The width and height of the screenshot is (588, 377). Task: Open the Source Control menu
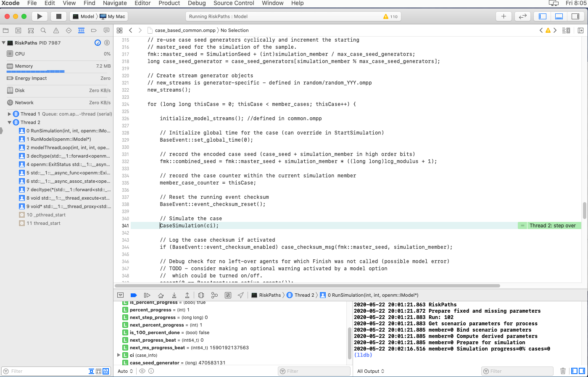(x=234, y=3)
